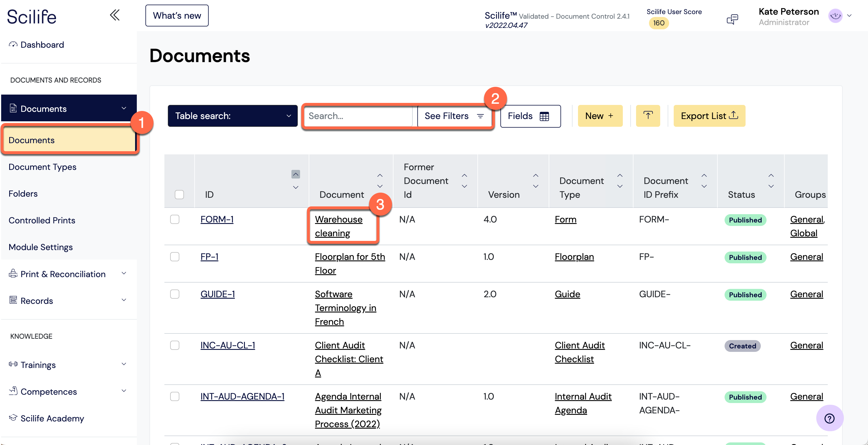This screenshot has height=445, width=868.
Task: Sort ID column ascending arrow
Action: pyautogui.click(x=295, y=174)
